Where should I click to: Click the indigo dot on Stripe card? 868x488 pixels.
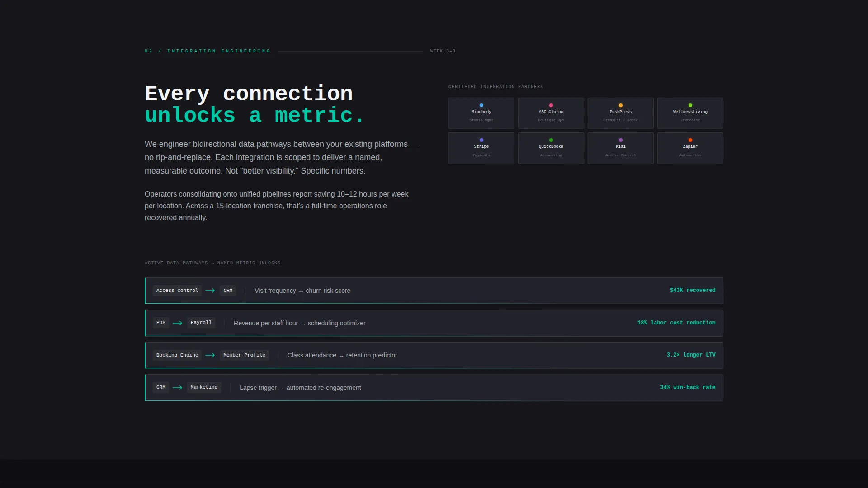(481, 140)
